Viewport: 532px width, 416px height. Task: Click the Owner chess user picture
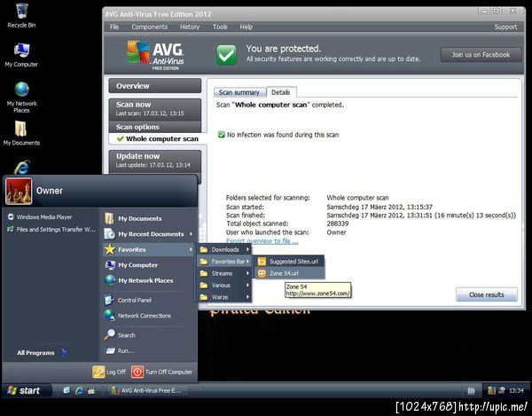click(19, 192)
